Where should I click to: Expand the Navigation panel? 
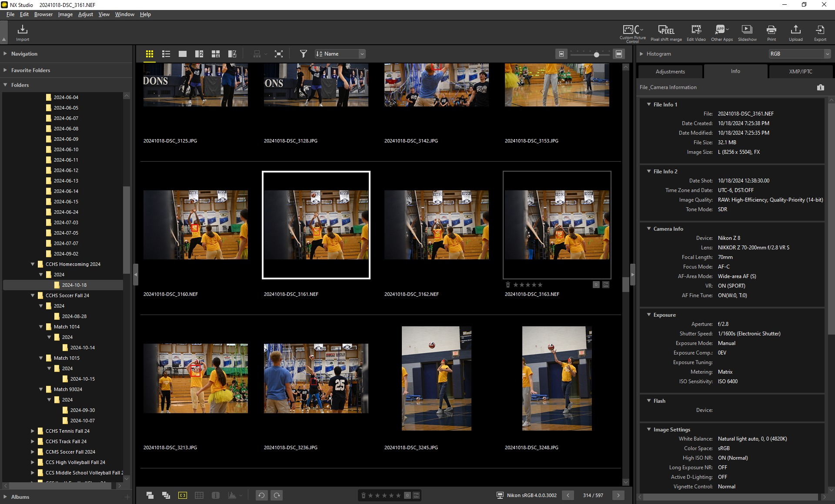[5, 54]
